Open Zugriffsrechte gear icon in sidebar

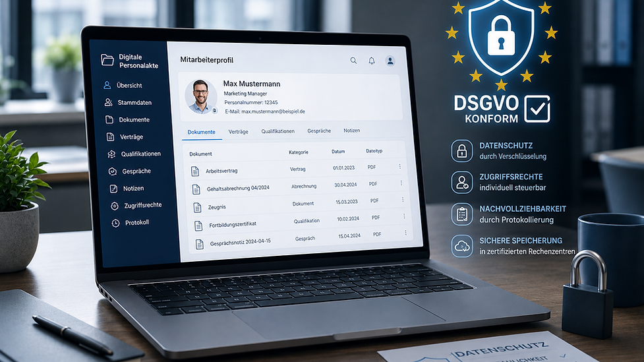[x=115, y=206]
